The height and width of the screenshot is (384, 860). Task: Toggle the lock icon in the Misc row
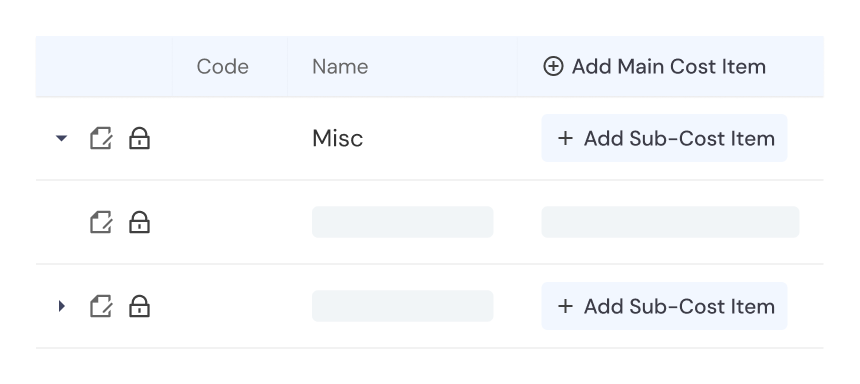click(139, 138)
